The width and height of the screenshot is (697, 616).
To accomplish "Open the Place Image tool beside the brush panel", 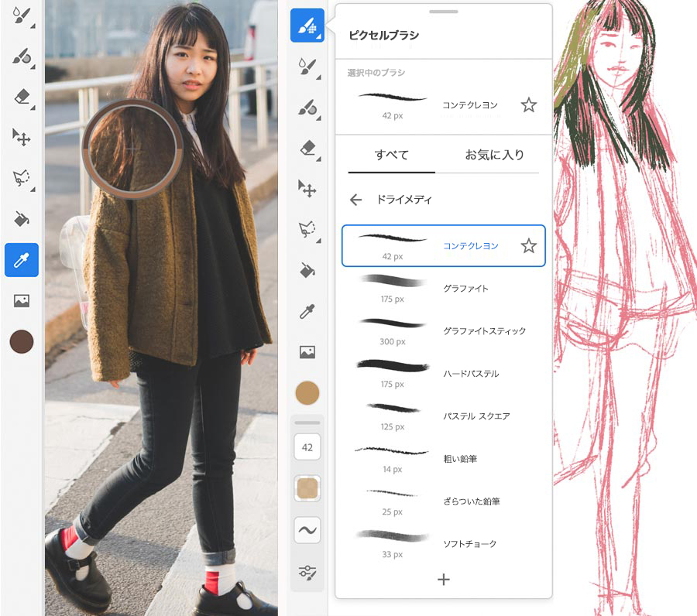I will pyautogui.click(x=307, y=352).
